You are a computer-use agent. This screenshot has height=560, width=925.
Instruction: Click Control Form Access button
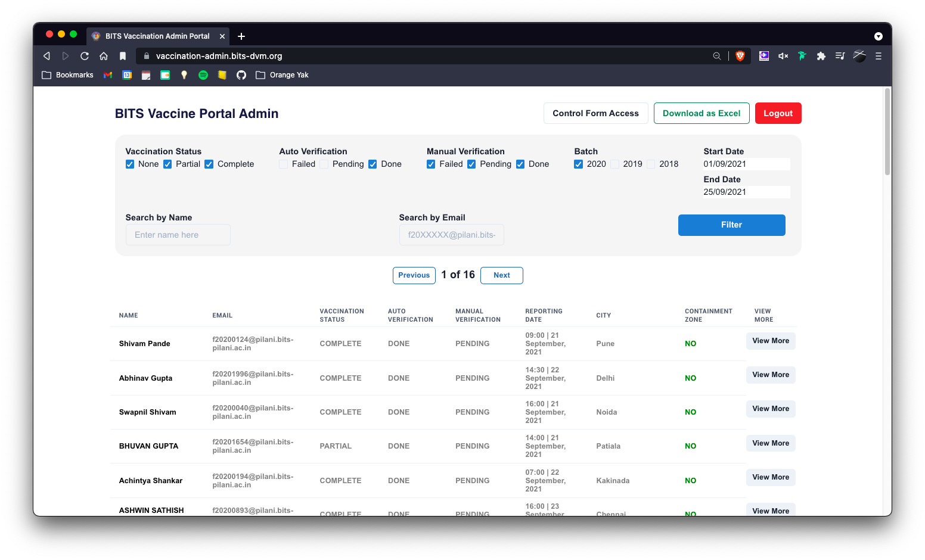(x=595, y=113)
